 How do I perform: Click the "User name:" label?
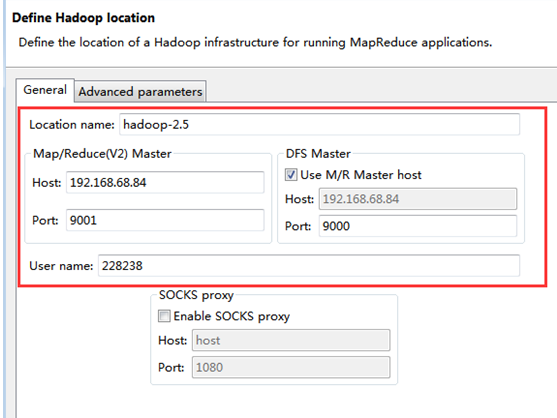[x=61, y=266]
